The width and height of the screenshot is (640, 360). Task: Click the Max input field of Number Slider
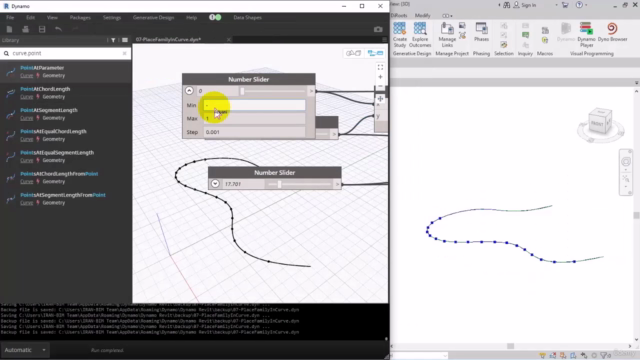[x=254, y=119]
